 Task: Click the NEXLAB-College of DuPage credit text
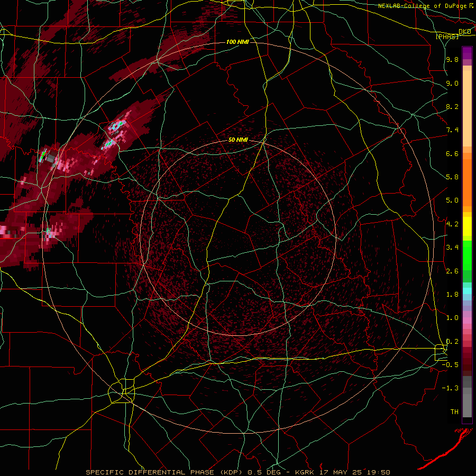pyautogui.click(x=422, y=6)
